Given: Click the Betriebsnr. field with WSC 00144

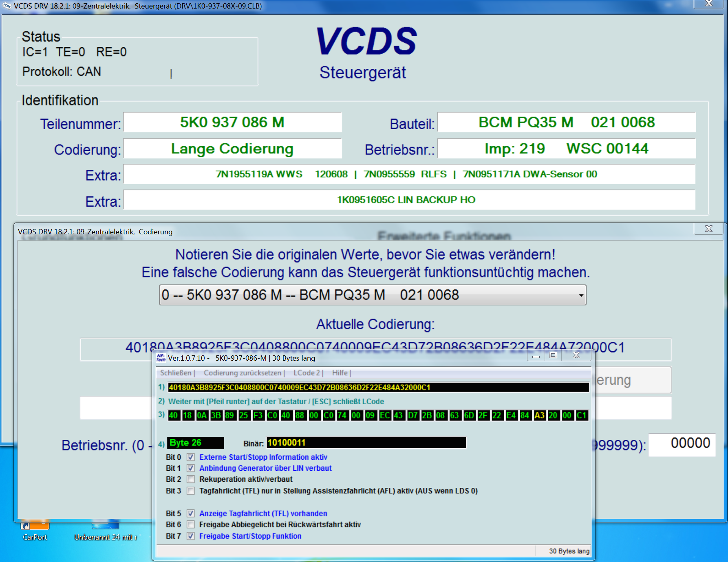Looking at the screenshot, I should click(567, 149).
